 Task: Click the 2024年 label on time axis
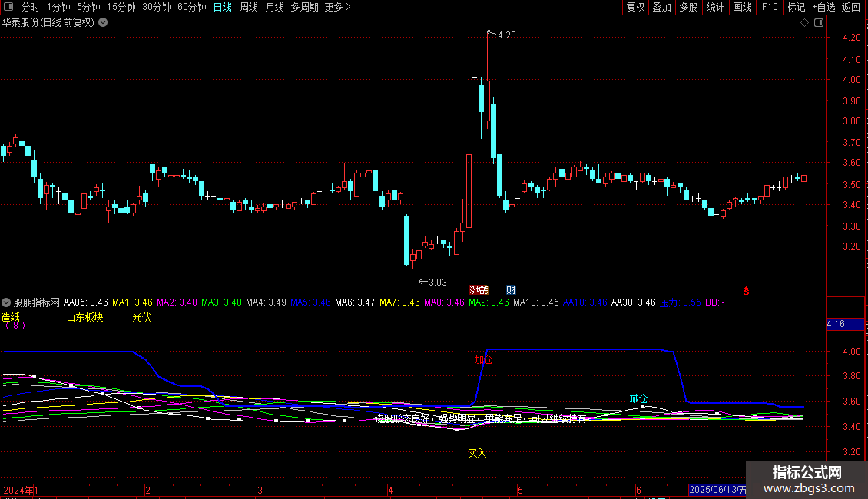pyautogui.click(x=18, y=490)
